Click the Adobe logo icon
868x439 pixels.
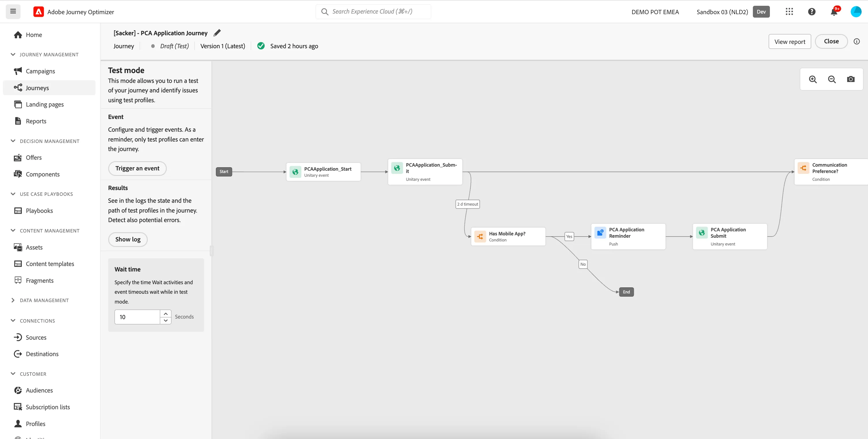pyautogui.click(x=38, y=12)
